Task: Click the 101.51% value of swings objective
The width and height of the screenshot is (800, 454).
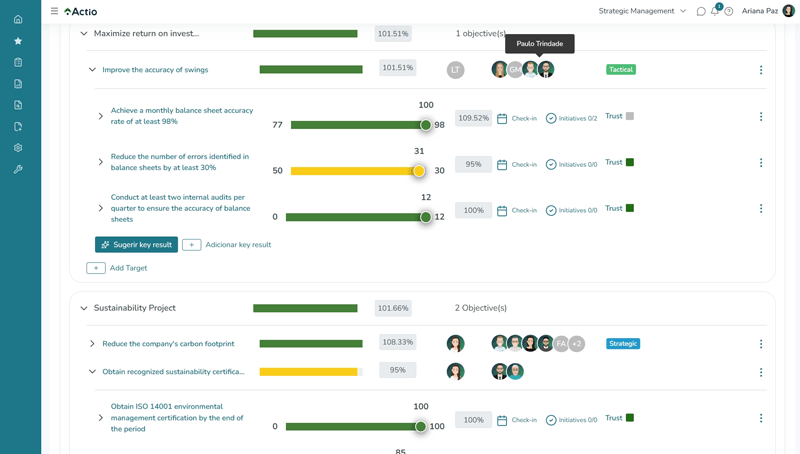Action: (397, 68)
